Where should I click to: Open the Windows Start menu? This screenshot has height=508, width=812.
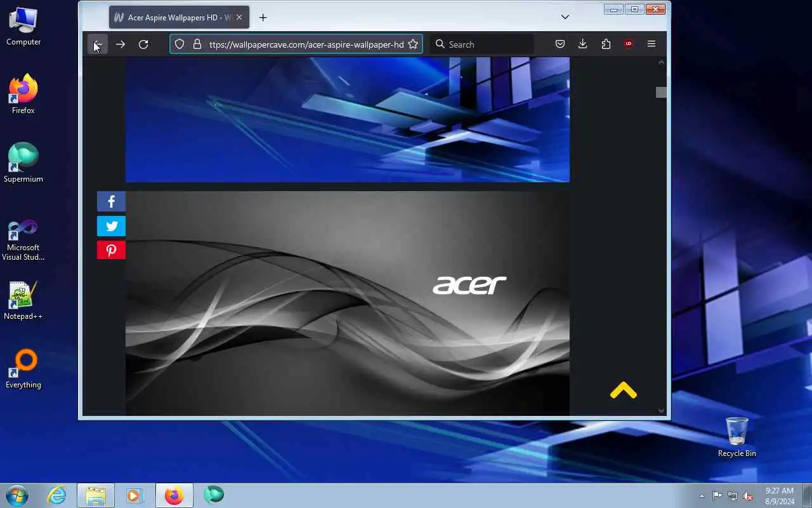(17, 495)
